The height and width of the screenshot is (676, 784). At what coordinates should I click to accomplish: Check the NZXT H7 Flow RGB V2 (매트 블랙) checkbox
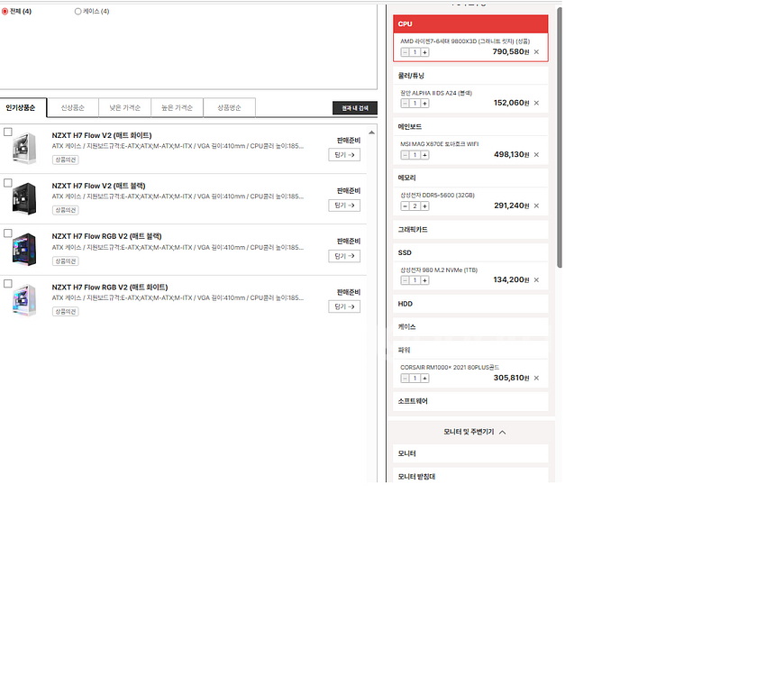tap(8, 233)
